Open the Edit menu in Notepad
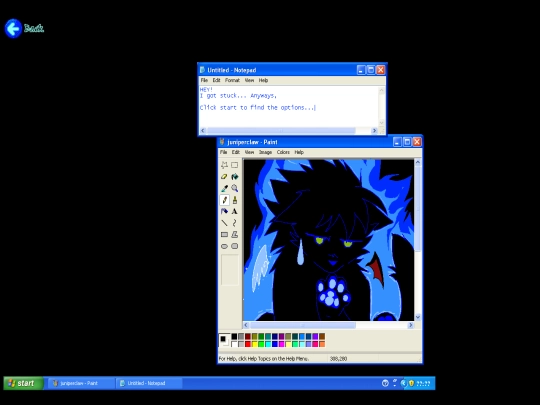Screen dimensions: 540x405 216,80
